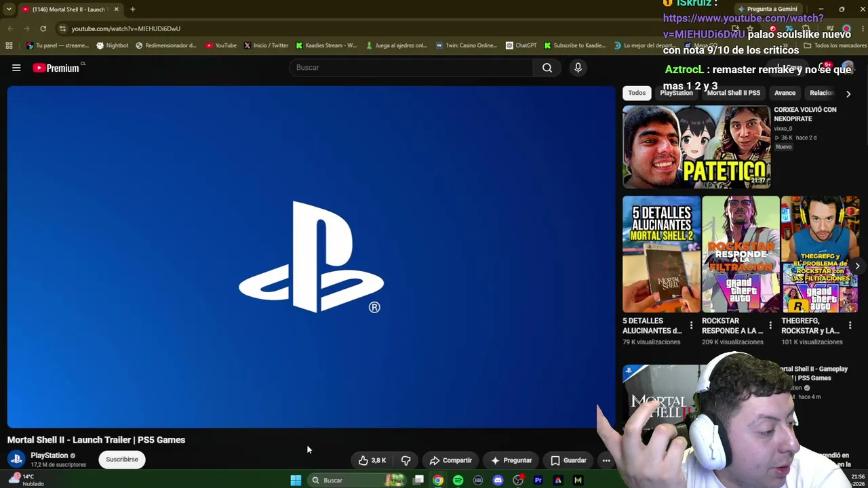Save the video with Guardar button
The width and height of the screenshot is (868, 488).
click(x=568, y=460)
